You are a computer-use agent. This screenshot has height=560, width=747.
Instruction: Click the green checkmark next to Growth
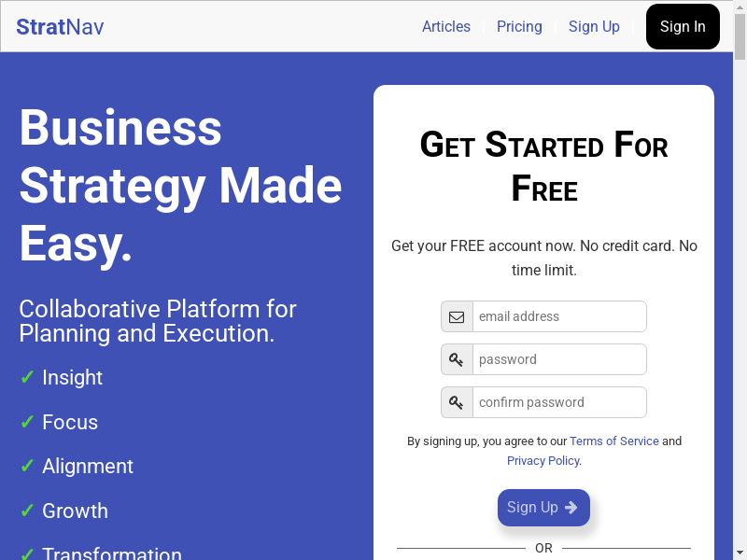pos(27,511)
